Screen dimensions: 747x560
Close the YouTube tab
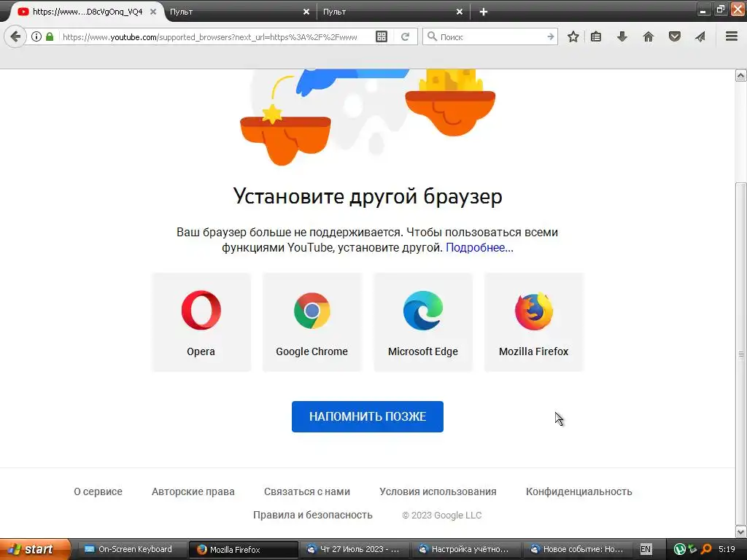pos(153,12)
